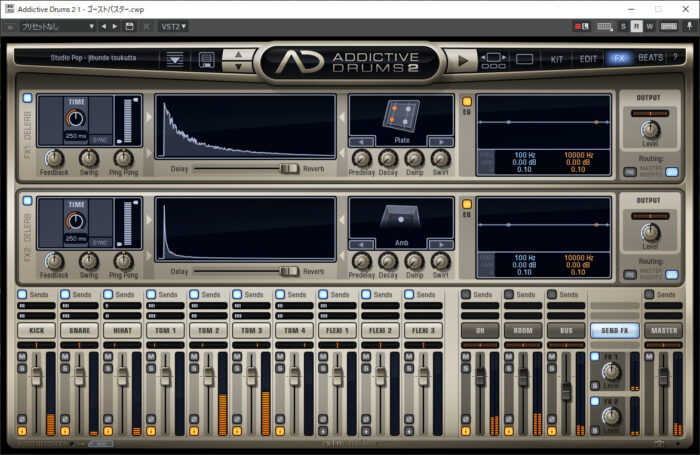Viewport: 700px width, 455px height.
Task: Click the Explore view rectangle icon
Action: [524, 59]
